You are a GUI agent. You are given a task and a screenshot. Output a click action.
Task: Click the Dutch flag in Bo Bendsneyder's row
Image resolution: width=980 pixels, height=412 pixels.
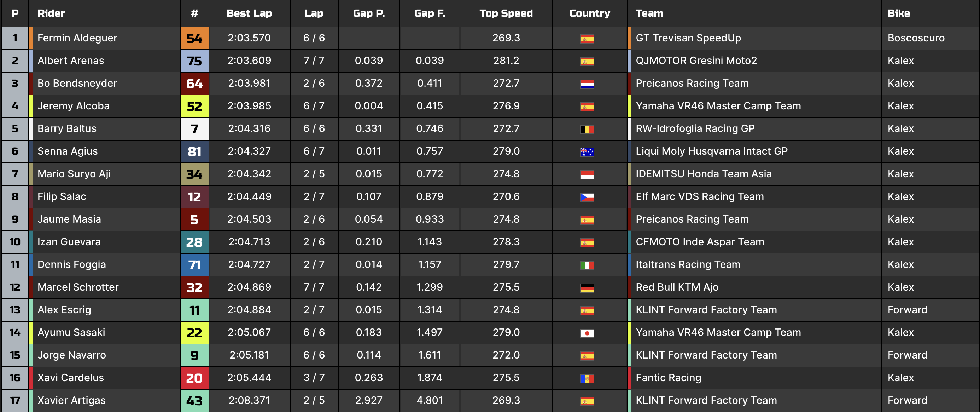coord(587,84)
